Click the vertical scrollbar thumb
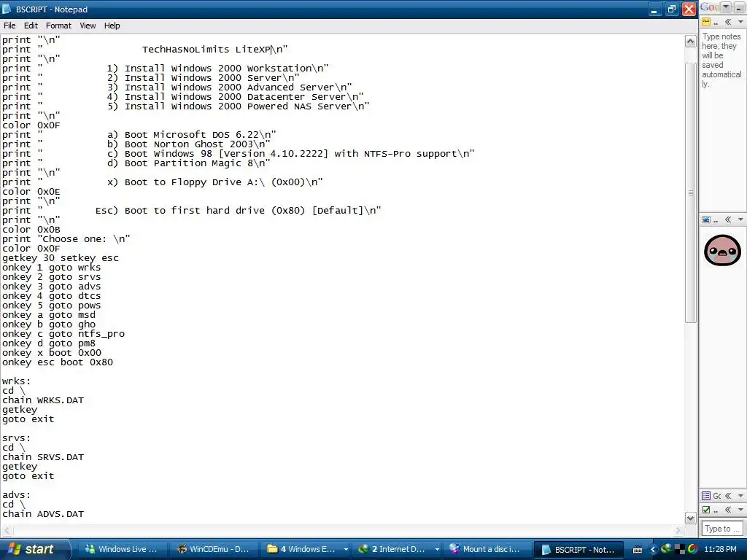The width and height of the screenshot is (747, 560). [690, 192]
